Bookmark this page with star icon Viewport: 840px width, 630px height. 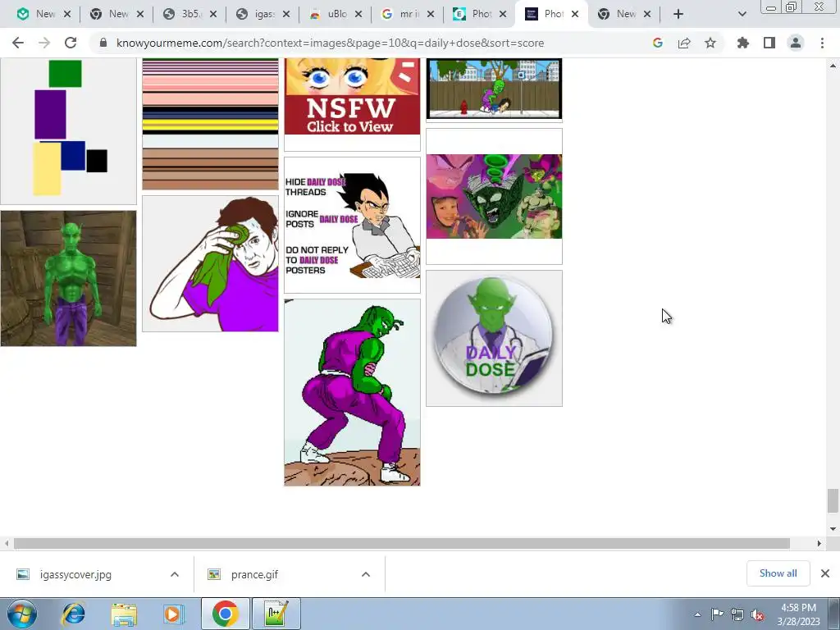(x=710, y=43)
